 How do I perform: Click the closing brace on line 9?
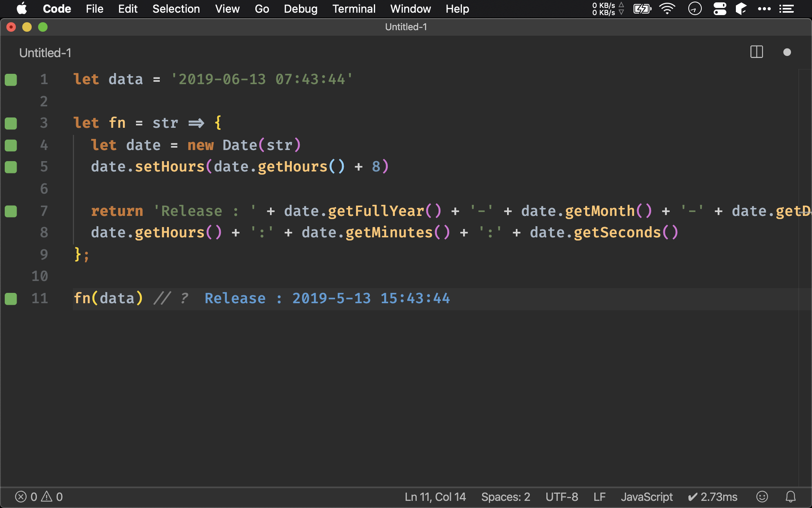point(78,254)
